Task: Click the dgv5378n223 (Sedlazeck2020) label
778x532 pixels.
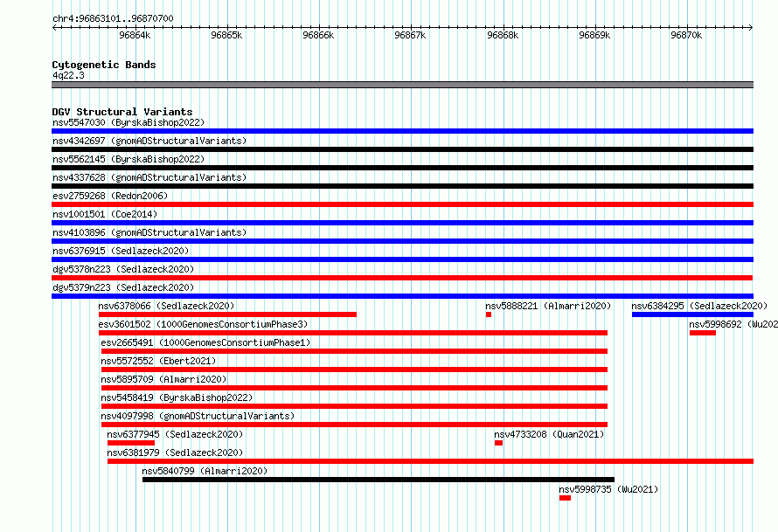Action: [123, 269]
